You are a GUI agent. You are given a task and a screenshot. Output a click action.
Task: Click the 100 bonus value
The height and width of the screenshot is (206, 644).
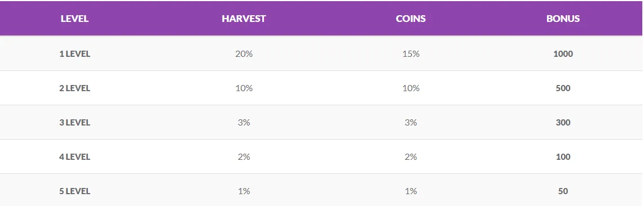563,157
